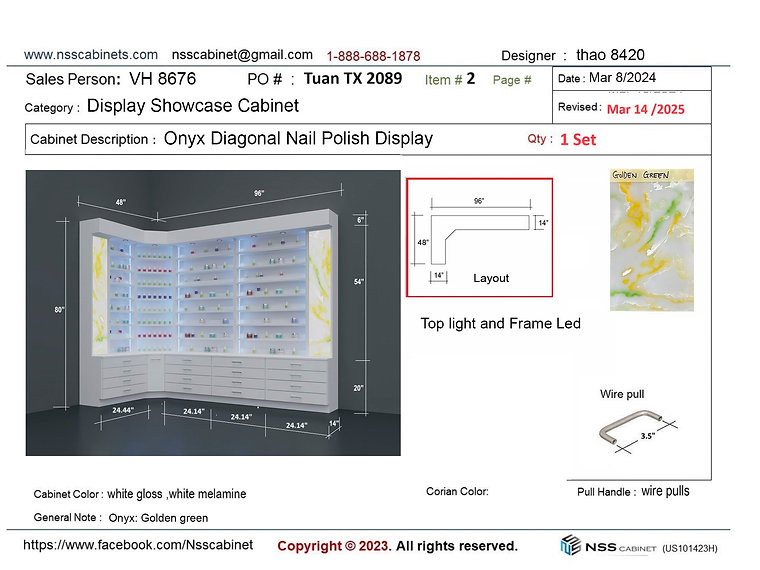Select the revised date 'Mar 14 /2025'
Screen dimensions: 760x570
pos(646,109)
